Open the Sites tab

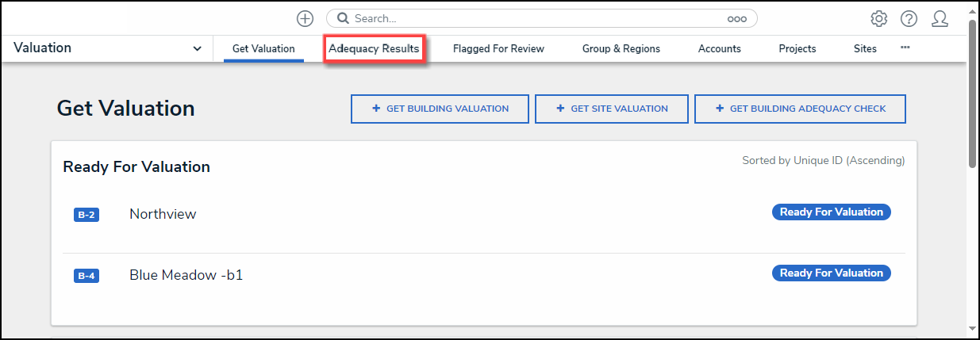point(865,49)
